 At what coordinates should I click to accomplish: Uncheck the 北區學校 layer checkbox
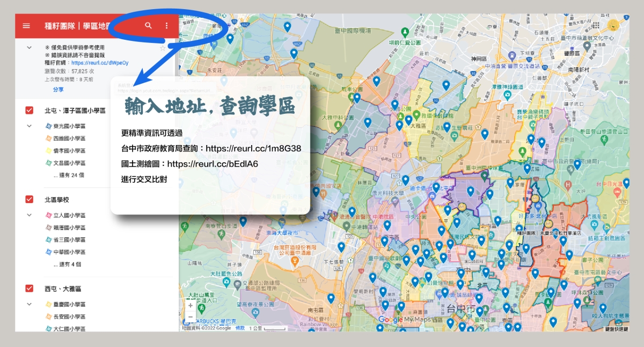30,200
